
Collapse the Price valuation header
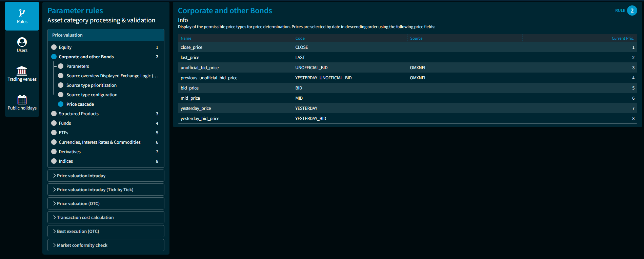[x=106, y=35]
